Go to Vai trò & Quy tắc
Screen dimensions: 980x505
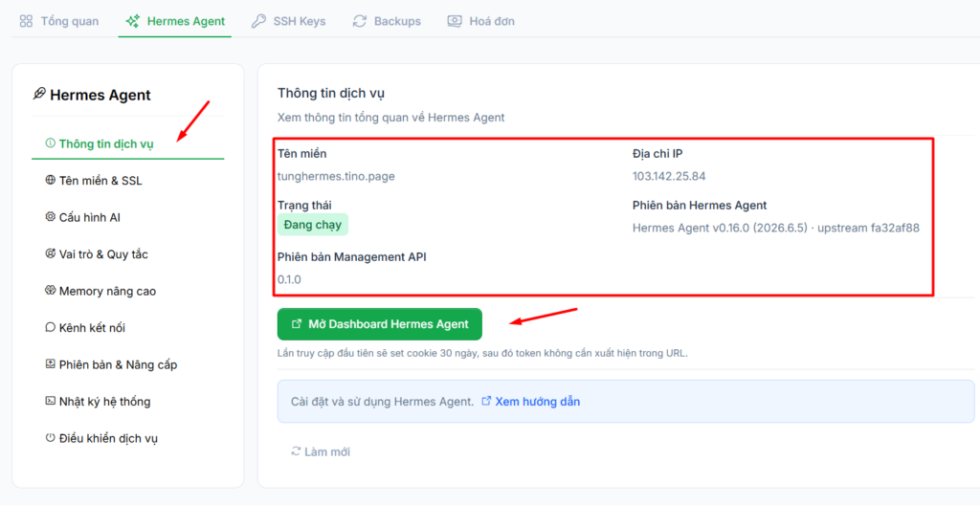point(127,254)
